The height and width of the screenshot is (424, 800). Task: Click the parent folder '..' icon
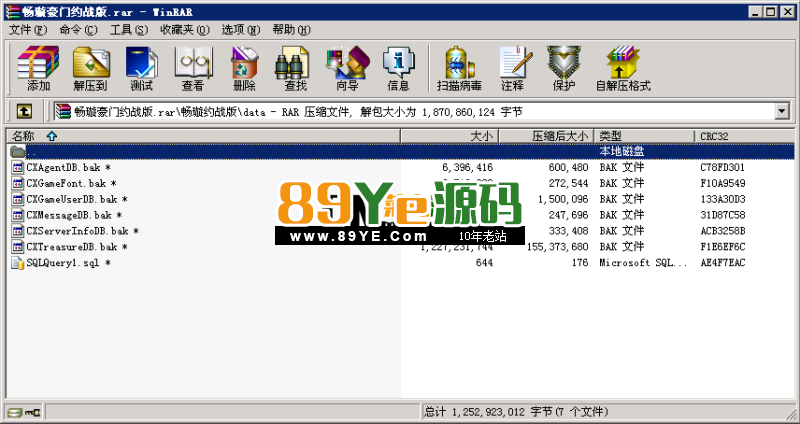point(18,152)
